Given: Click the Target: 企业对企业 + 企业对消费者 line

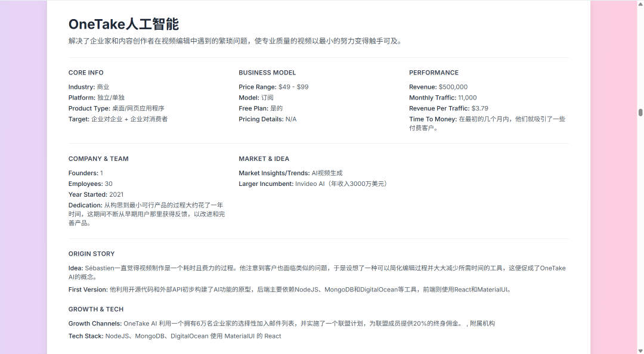Looking at the screenshot, I should click(118, 119).
